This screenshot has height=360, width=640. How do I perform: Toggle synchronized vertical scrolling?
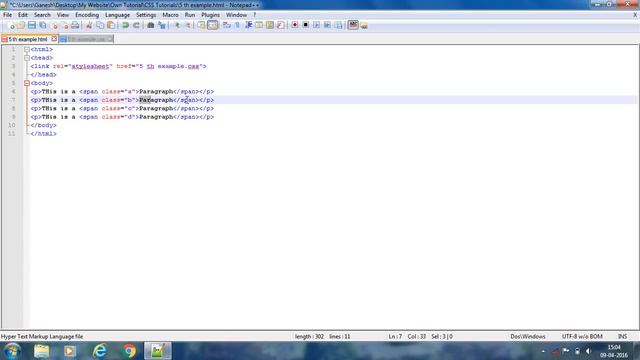pos(202,25)
